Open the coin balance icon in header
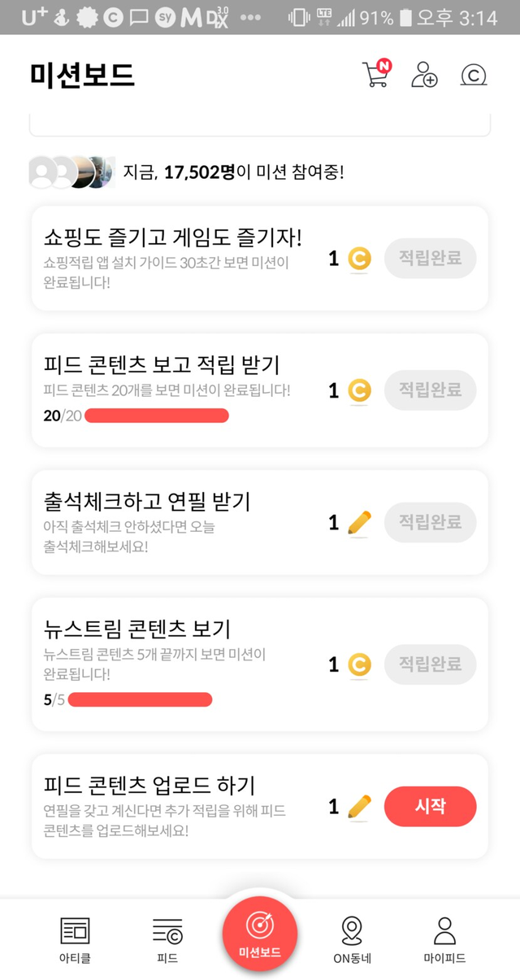This screenshot has height=980, width=520. (x=473, y=75)
